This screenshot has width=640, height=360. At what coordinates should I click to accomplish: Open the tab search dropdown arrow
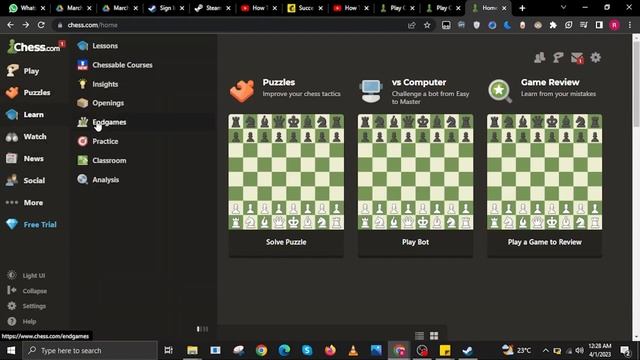pyautogui.click(x=563, y=8)
